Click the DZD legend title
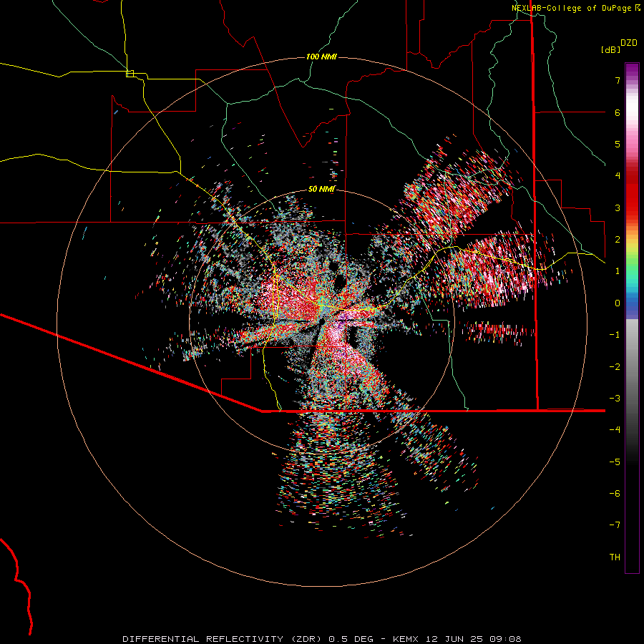 pyautogui.click(x=629, y=43)
